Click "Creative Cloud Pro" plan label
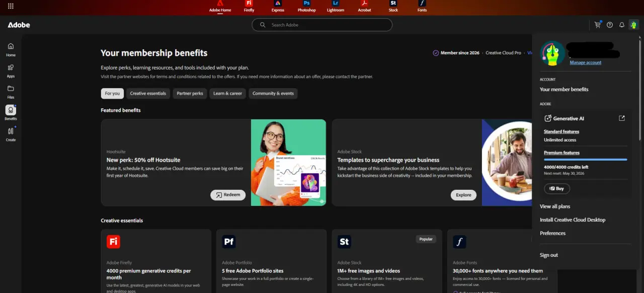 click(503, 53)
